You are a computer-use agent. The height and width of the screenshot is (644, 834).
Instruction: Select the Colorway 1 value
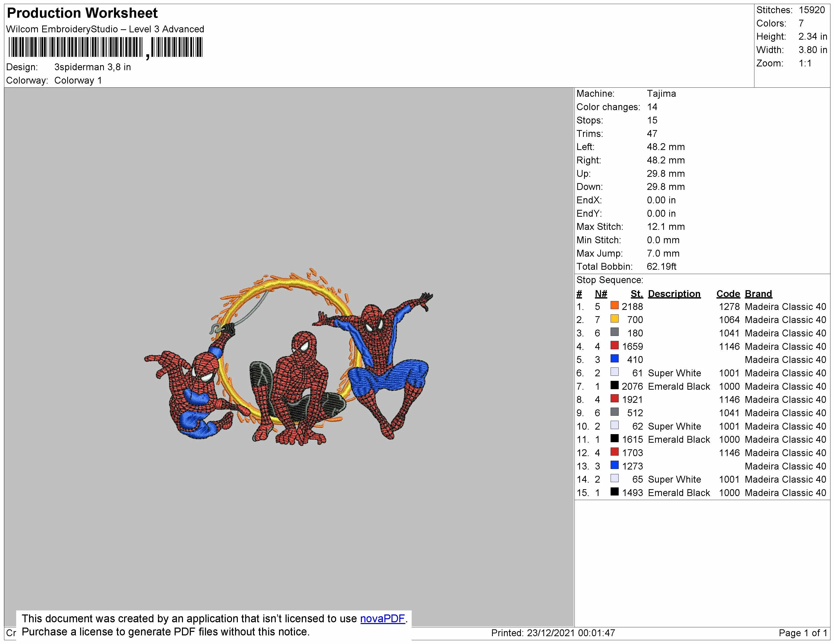(x=78, y=81)
